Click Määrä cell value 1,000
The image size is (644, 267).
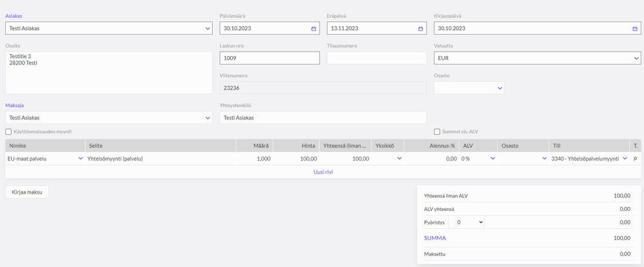point(254,159)
